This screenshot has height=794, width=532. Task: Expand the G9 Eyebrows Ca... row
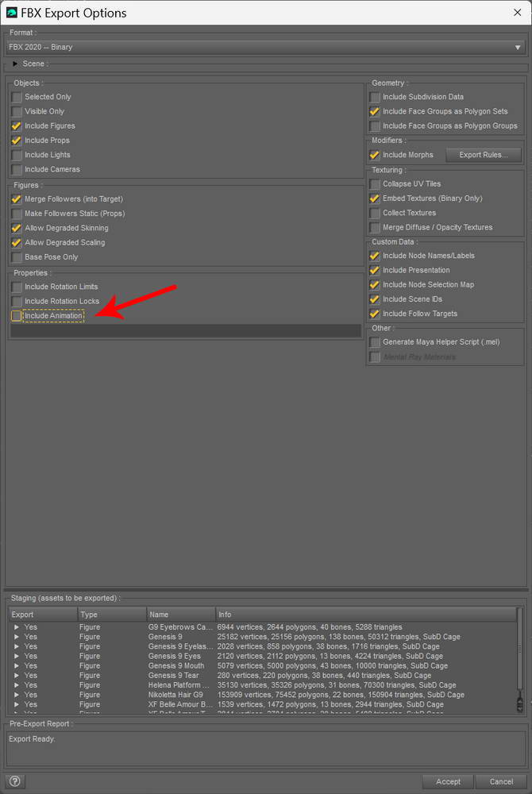pos(17,627)
